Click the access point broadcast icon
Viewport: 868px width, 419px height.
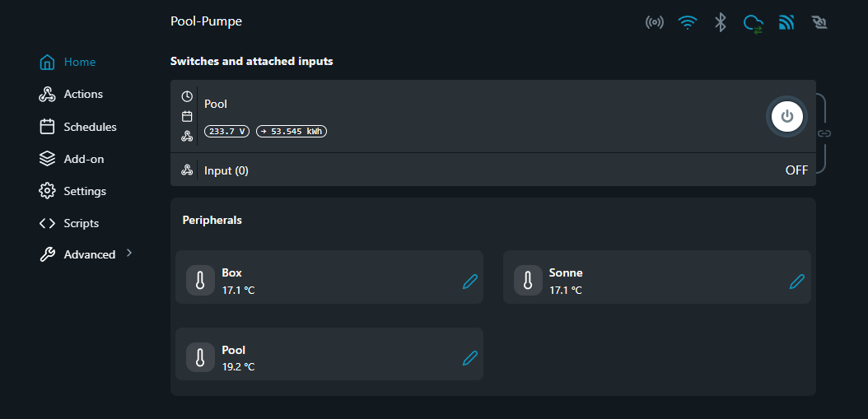(x=655, y=22)
